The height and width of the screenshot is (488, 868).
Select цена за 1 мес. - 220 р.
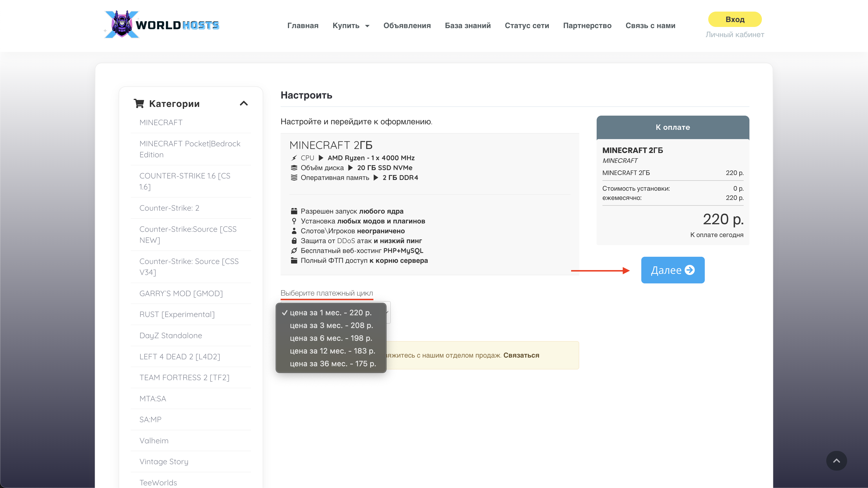pyautogui.click(x=331, y=313)
